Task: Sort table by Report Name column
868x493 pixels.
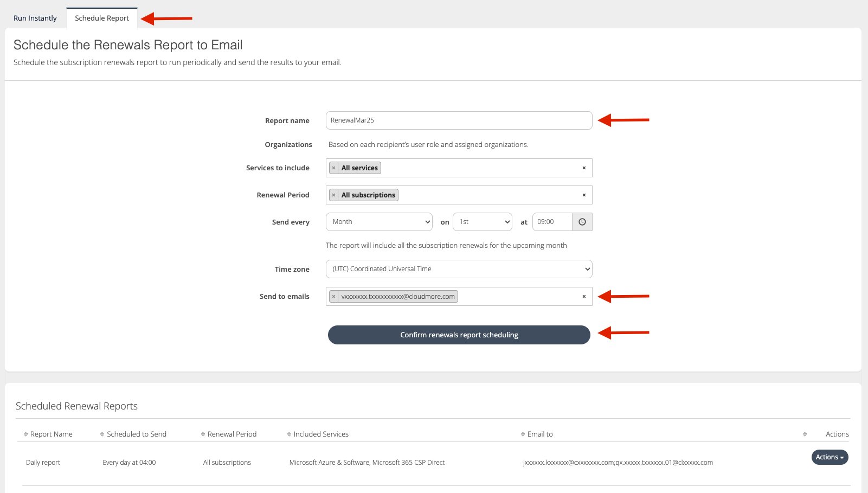Action: click(x=51, y=434)
